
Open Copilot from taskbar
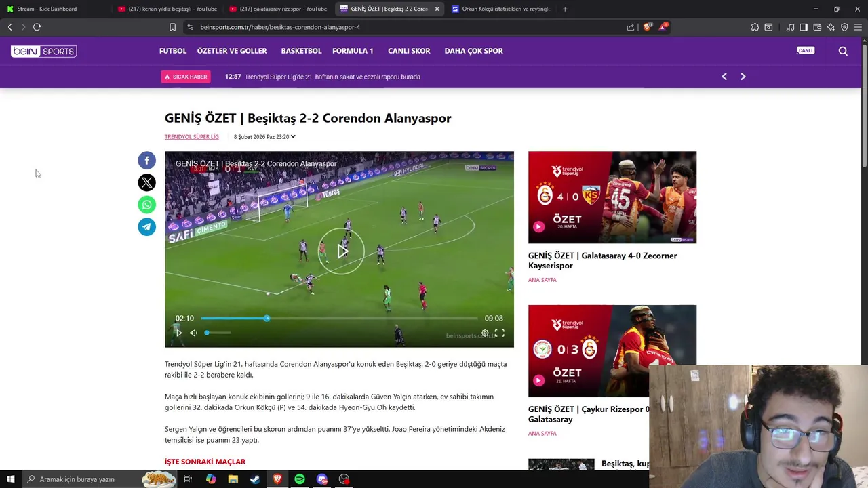click(211, 479)
